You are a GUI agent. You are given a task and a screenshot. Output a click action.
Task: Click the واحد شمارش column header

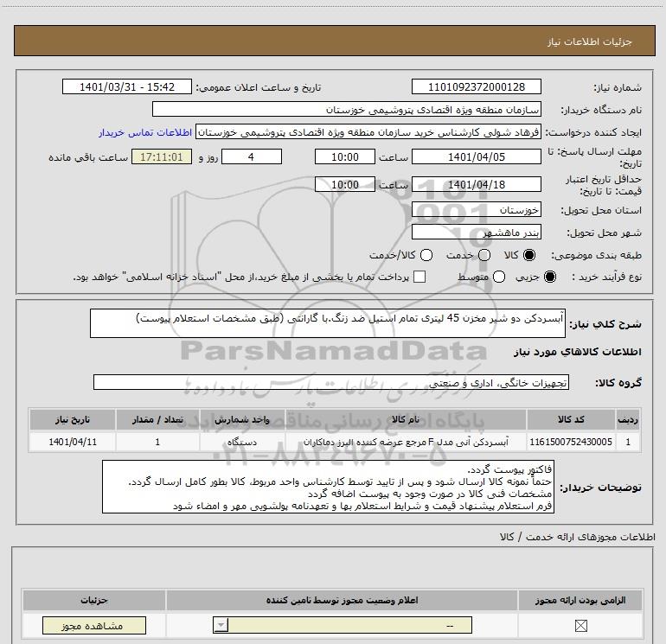tap(242, 419)
